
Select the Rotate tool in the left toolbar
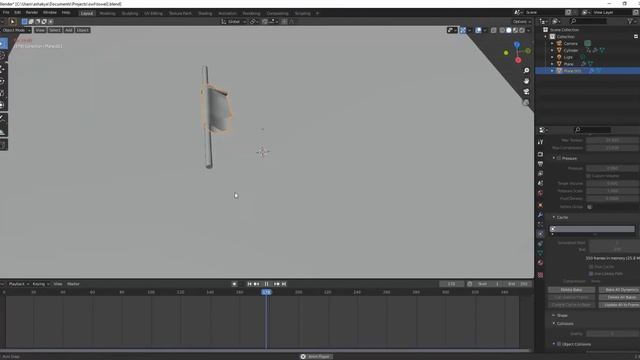pyautogui.click(x=2, y=81)
